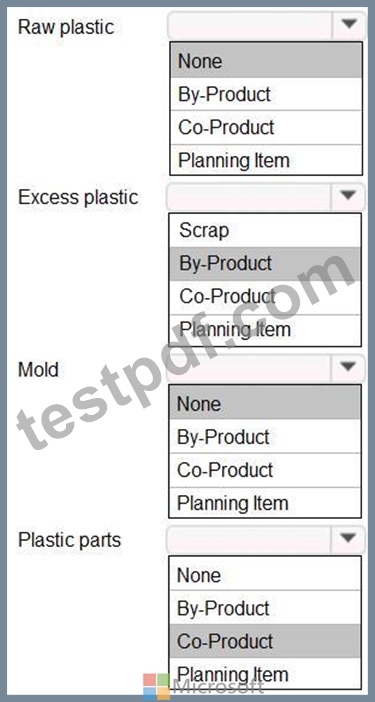This screenshot has width=375, height=702.
Task: Open the Raw plastic dropdown arrow
Action: click(x=348, y=25)
